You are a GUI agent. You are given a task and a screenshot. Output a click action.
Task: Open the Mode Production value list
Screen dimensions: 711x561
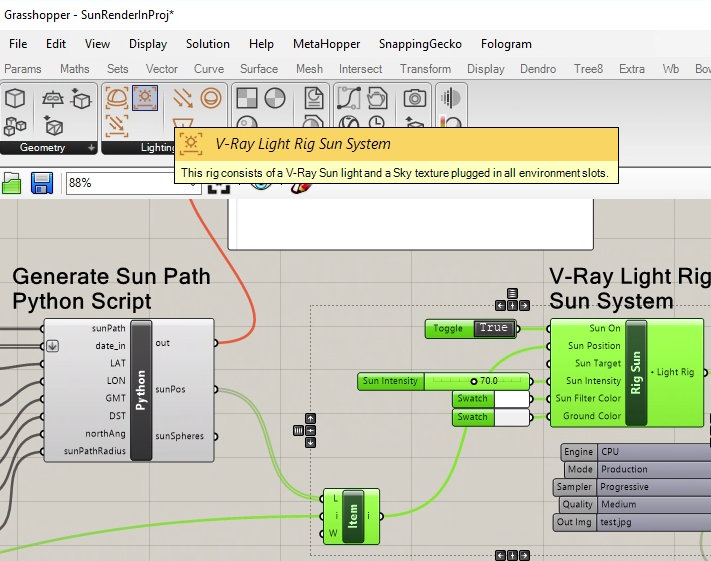654,469
